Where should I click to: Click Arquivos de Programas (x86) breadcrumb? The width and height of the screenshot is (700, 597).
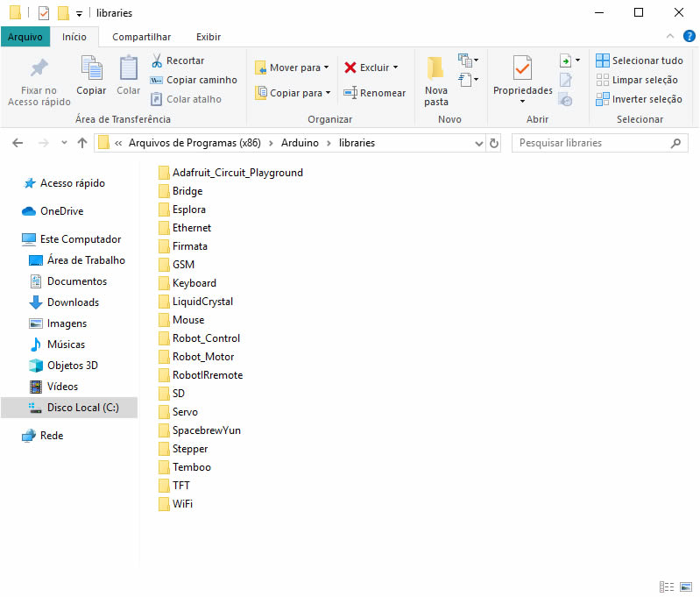[194, 143]
